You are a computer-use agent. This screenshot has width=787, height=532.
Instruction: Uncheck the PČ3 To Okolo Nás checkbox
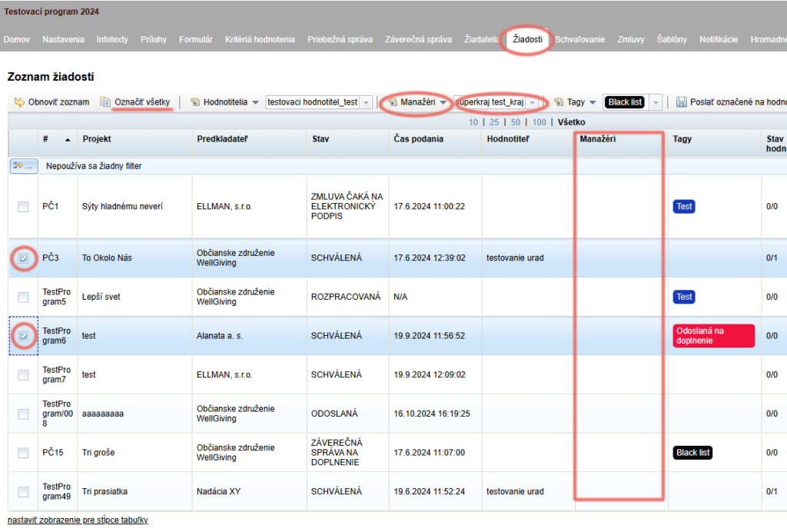point(23,258)
